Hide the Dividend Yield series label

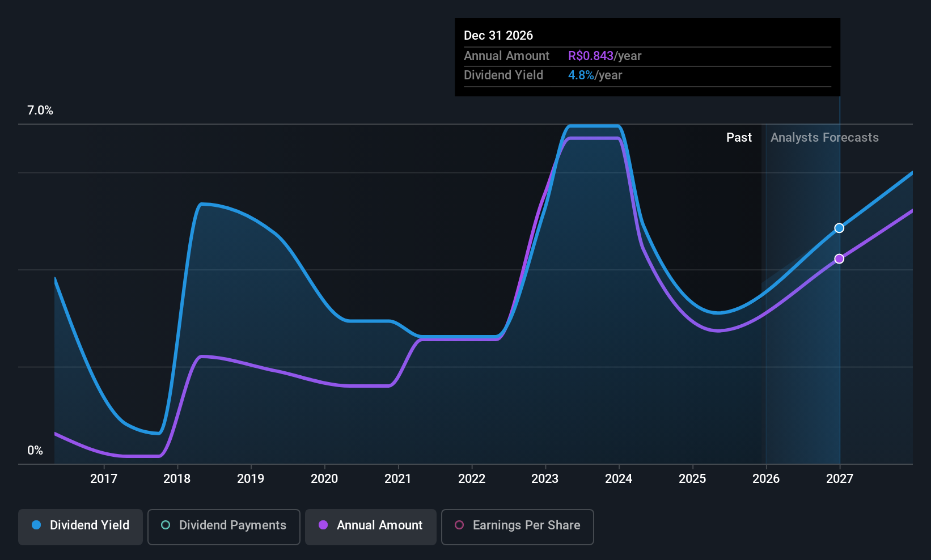90,525
